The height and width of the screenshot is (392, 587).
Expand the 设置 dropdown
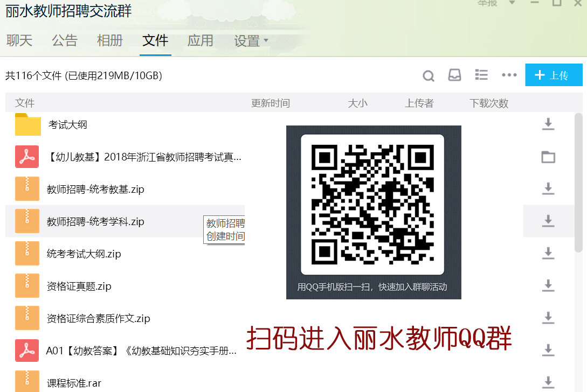(x=251, y=41)
